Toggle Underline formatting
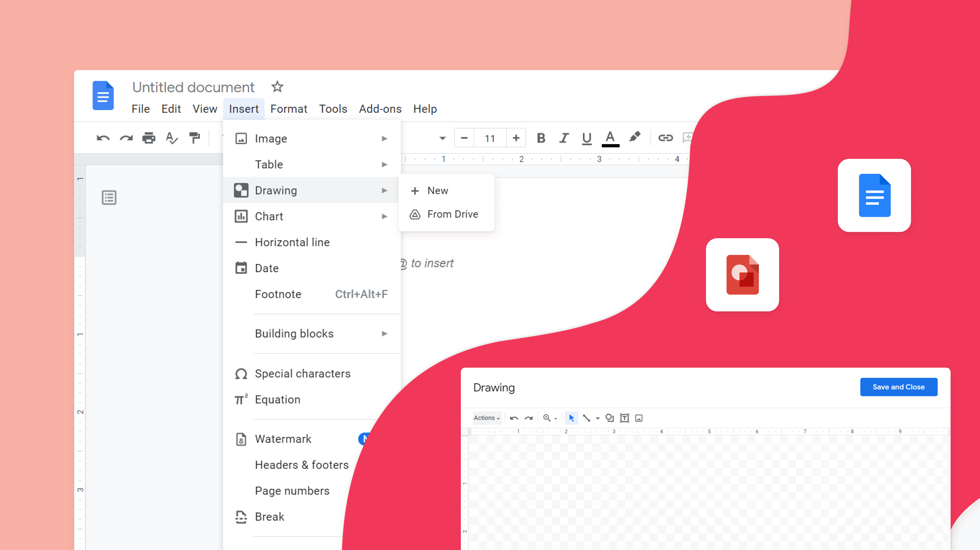This screenshot has height=550, width=980. coord(586,138)
